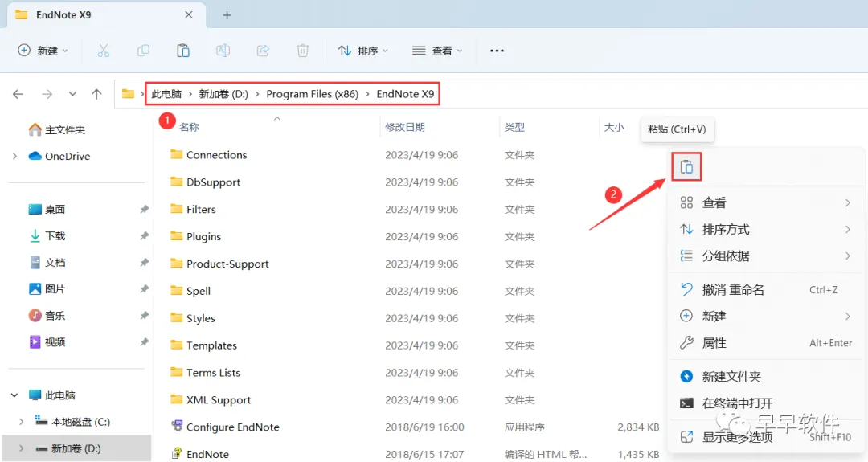The width and height of the screenshot is (868, 462).
Task: Open 音乐 in quick access
Action: (47, 316)
